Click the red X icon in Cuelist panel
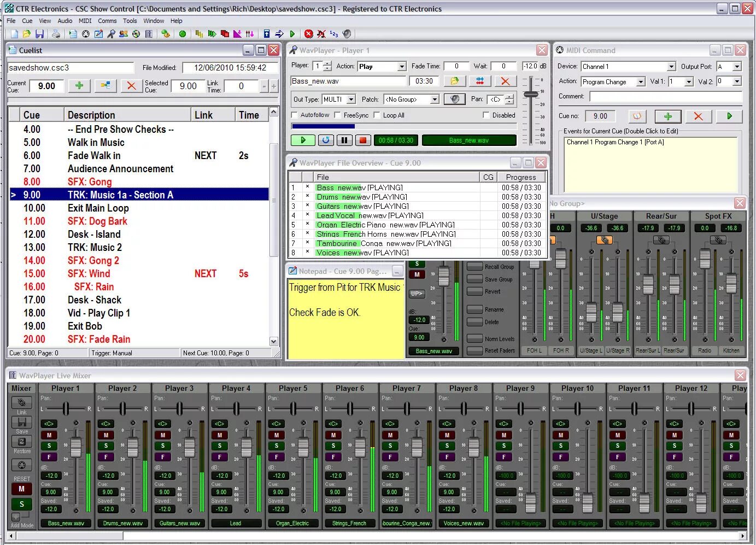Viewport: 756px width, 545px height. [131, 86]
